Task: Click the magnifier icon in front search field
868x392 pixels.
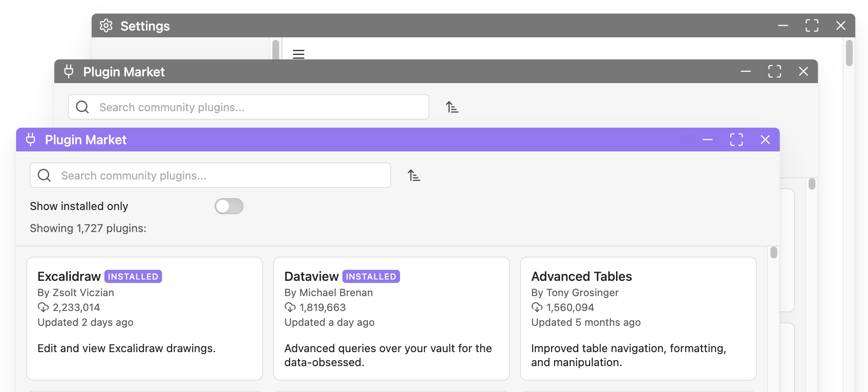Action: click(x=44, y=175)
